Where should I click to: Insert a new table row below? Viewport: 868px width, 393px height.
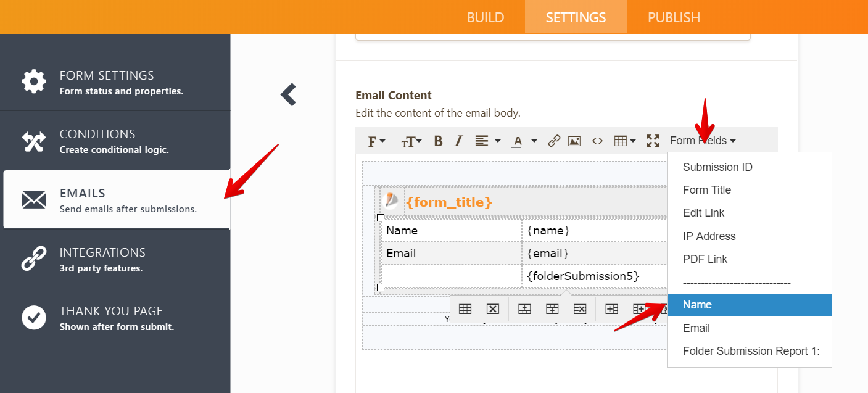click(x=552, y=308)
